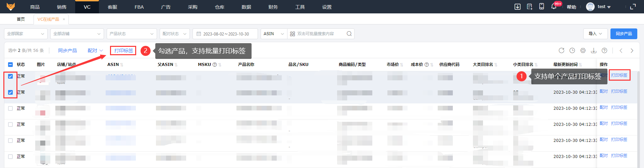The image size is (644, 168).
Task: Click calendar icon in date range field
Action: [199, 34]
